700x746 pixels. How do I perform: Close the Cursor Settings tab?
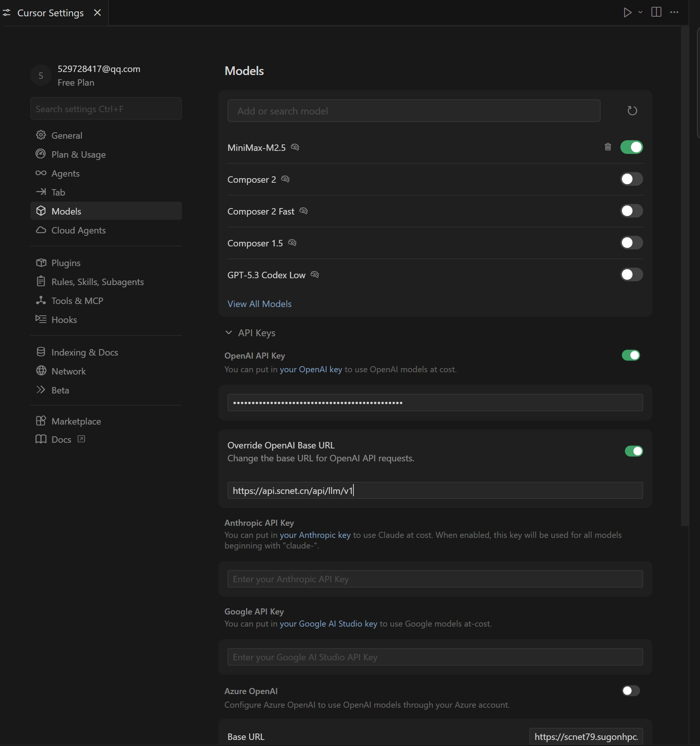pyautogui.click(x=97, y=13)
